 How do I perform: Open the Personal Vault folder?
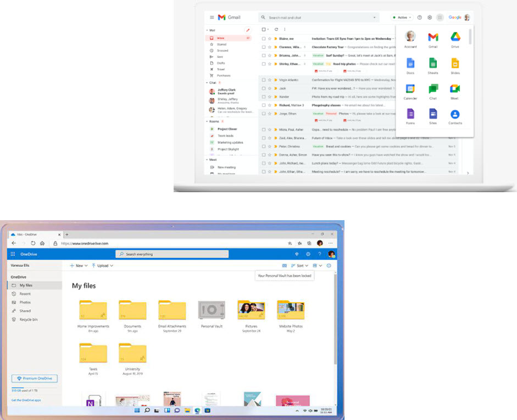tap(212, 314)
